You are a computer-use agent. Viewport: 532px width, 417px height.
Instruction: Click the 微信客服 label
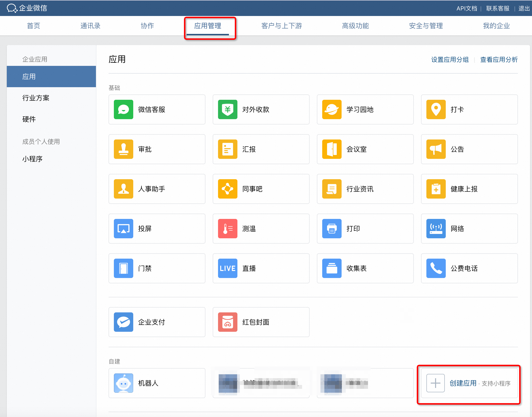coord(151,109)
